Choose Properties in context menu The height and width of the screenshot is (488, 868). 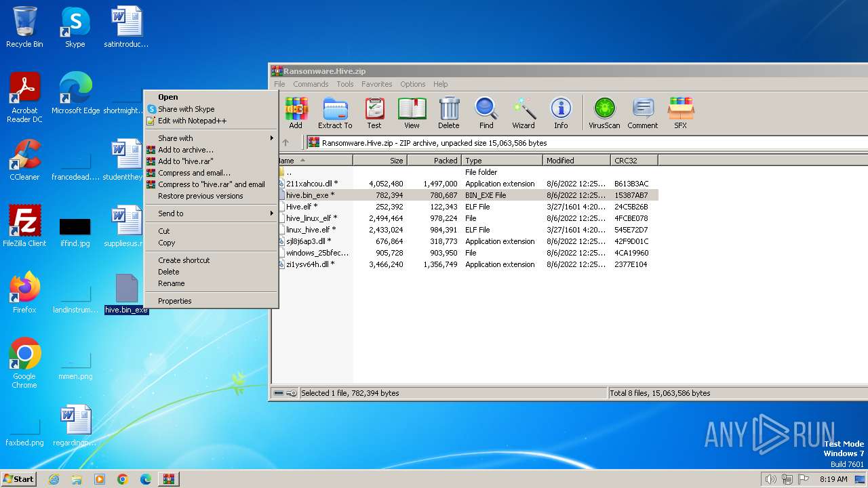[211, 301]
